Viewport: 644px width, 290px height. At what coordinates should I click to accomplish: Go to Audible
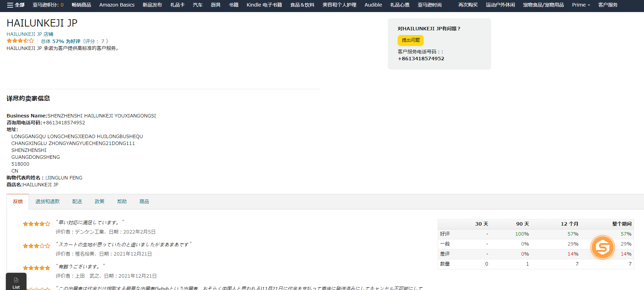(x=373, y=5)
